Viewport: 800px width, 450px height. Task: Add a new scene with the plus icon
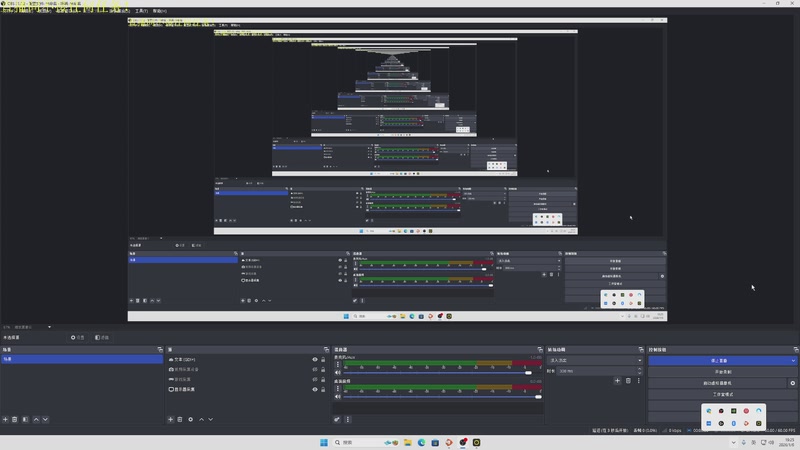[5, 419]
